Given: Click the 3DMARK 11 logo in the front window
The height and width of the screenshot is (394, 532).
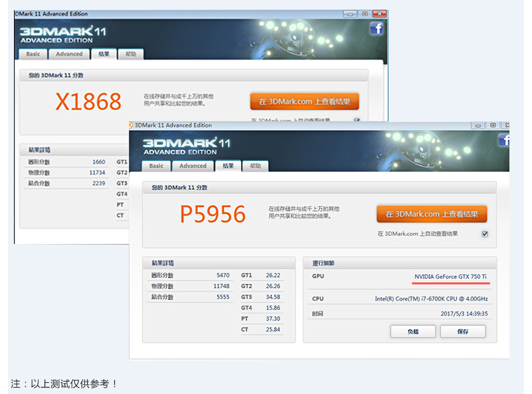Looking at the screenshot, I should click(186, 146).
